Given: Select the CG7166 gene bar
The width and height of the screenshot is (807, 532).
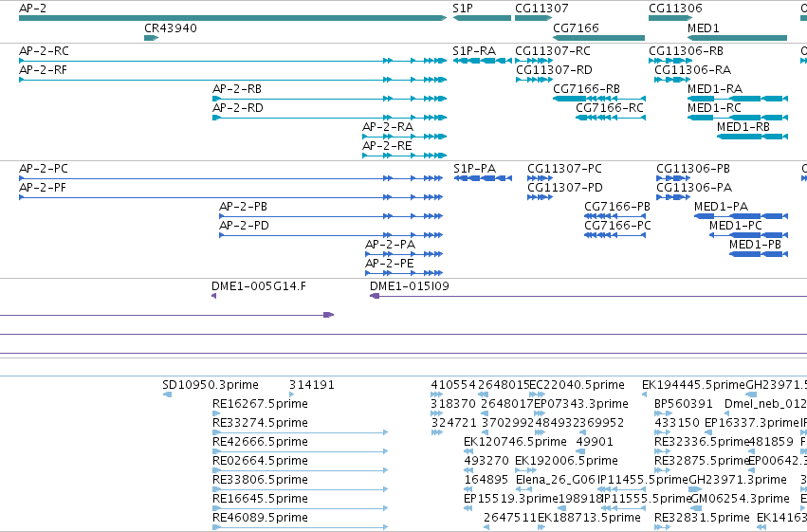Looking at the screenshot, I should click(598, 38).
